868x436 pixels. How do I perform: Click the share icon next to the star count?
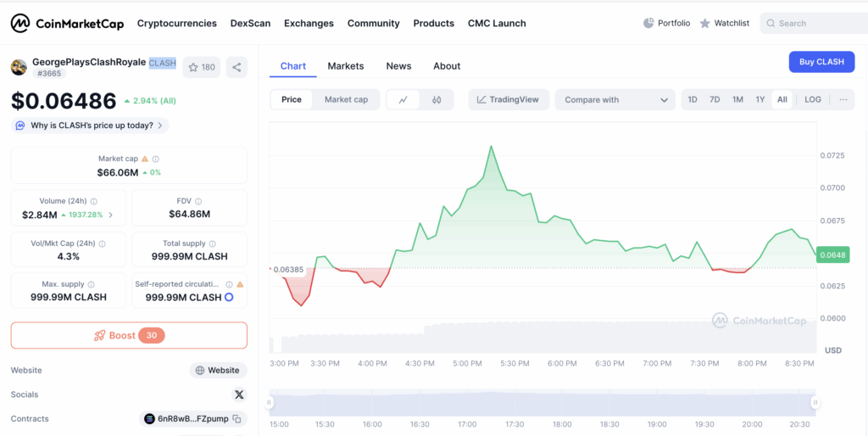(x=236, y=67)
